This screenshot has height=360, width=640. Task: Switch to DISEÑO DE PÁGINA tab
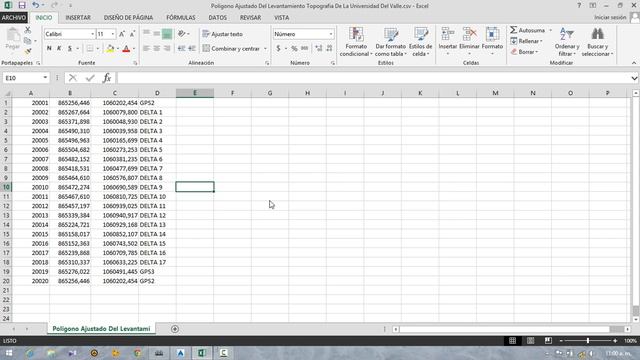(128, 18)
